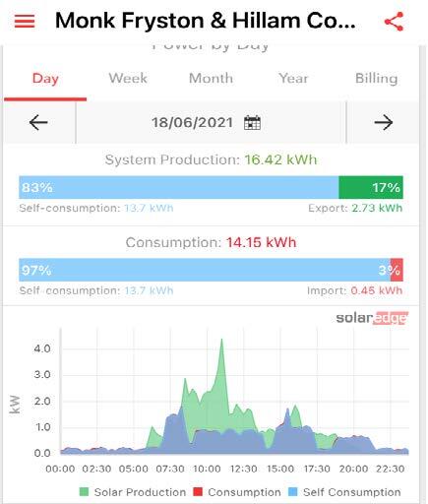Go to next day arrow
Viewport: 428px width, 504px height.
384,123
